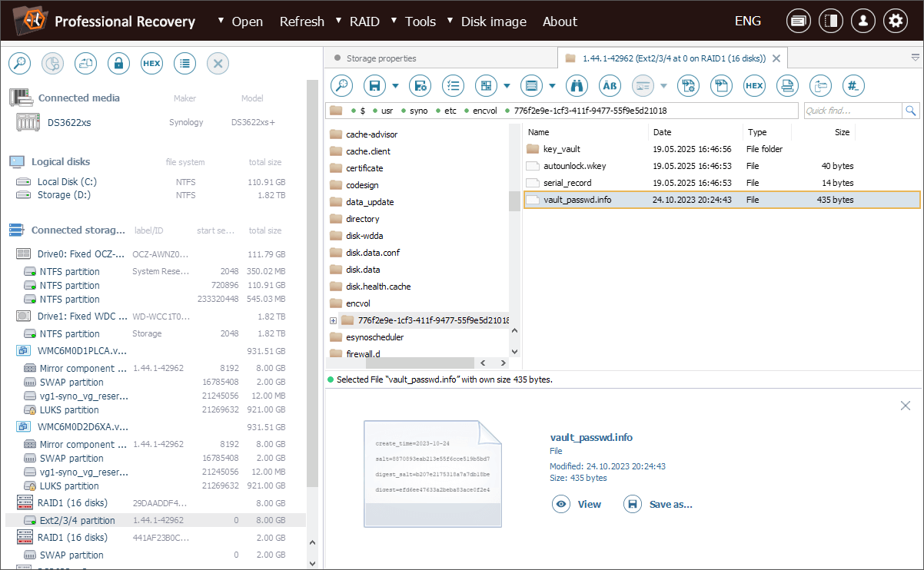
Task: Open settings gear icon in header
Action: 896,21
